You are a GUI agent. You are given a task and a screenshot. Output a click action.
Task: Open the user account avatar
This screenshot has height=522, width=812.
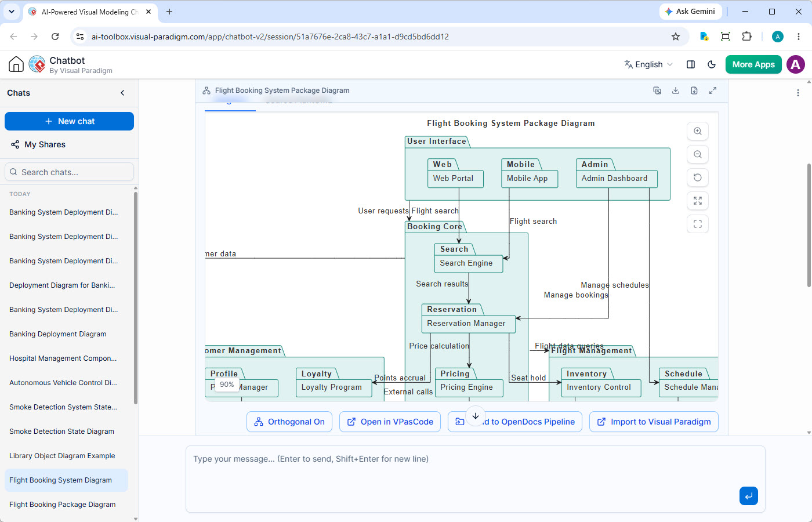coord(796,64)
